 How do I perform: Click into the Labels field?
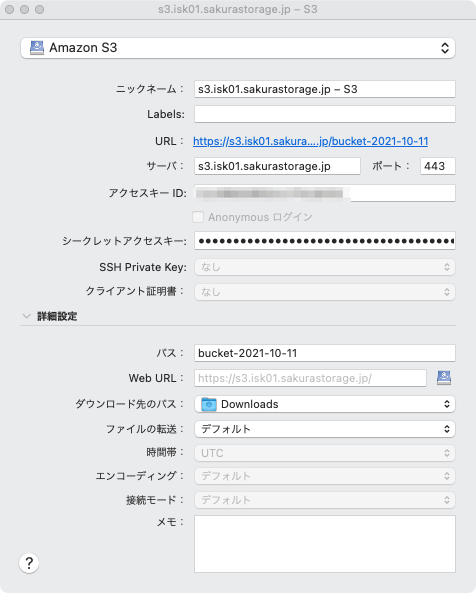(x=325, y=114)
